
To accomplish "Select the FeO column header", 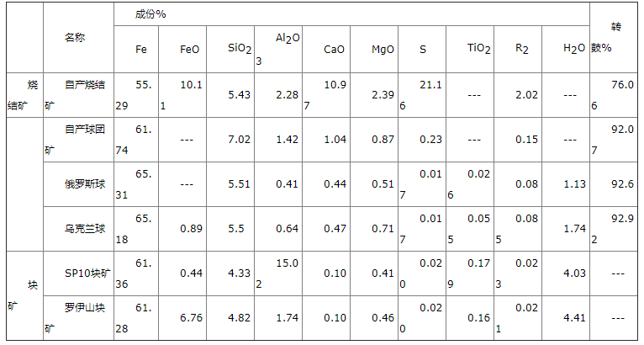I will pyautogui.click(x=190, y=50).
